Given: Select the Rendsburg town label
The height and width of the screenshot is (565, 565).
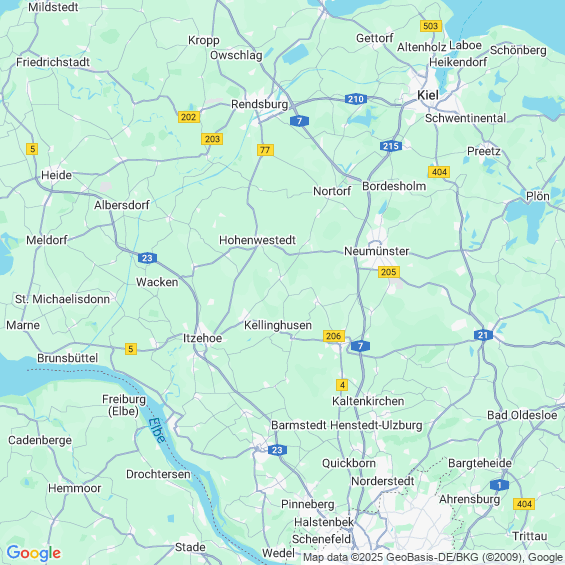Looking at the screenshot, I should coord(259,104).
